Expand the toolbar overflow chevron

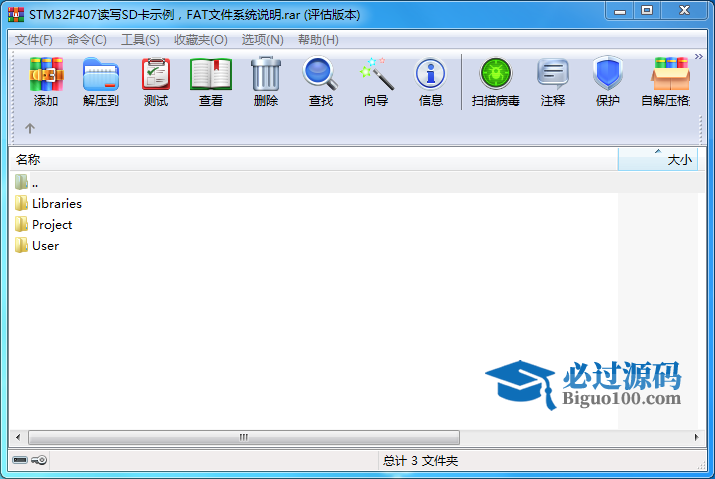(x=697, y=57)
